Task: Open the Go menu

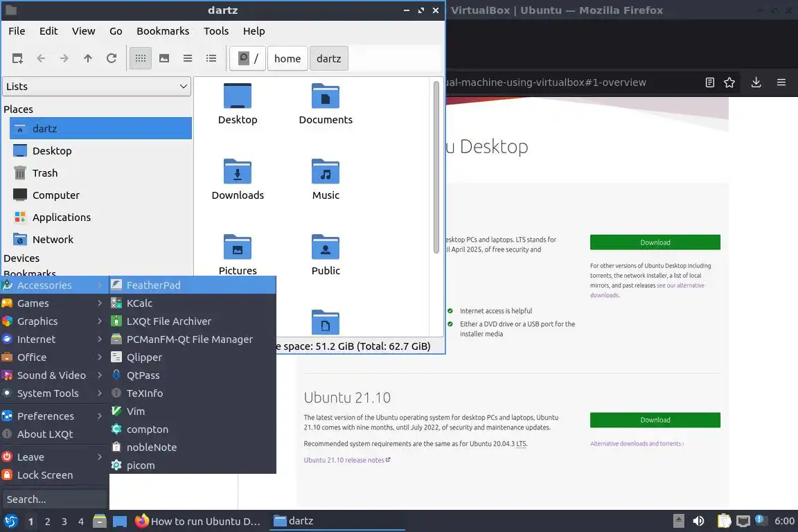Action: [x=116, y=31]
